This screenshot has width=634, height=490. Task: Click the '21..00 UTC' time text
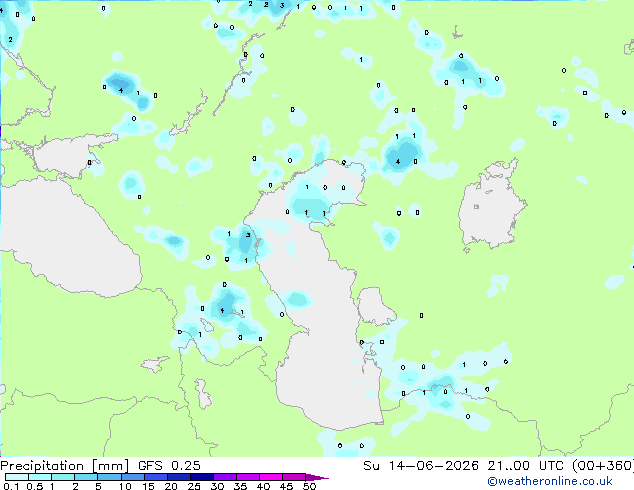pos(525,466)
